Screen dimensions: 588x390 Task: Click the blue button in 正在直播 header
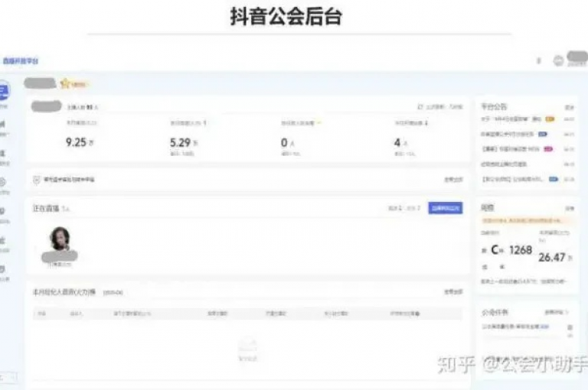coord(446,208)
